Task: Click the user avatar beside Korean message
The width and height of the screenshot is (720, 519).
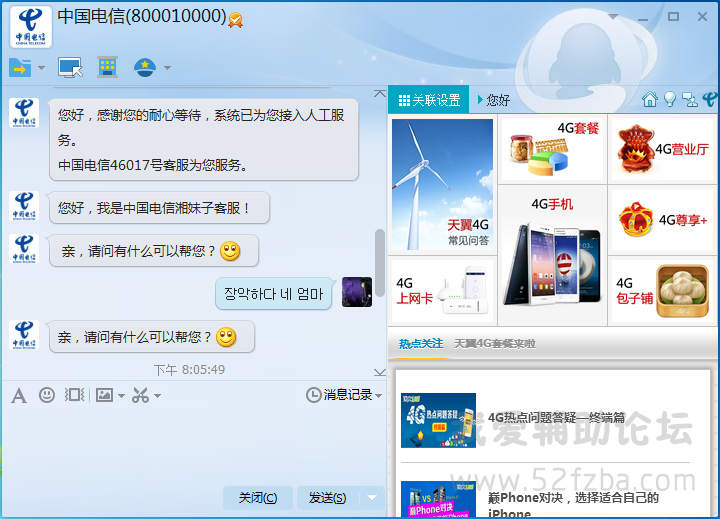Action: pyautogui.click(x=357, y=292)
